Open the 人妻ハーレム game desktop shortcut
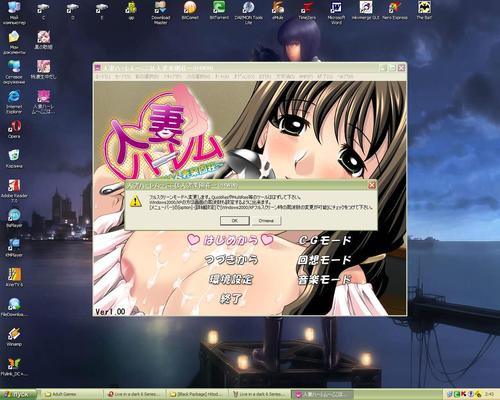Viewport: 500px width, 400px height. point(43,102)
